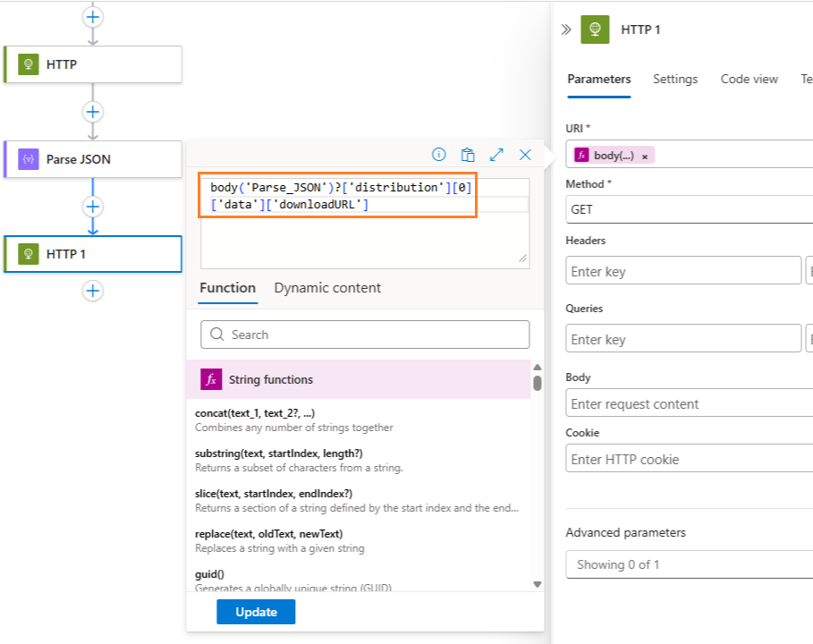Add step below HTTP 1 action
This screenshot has width=813, height=644.
pos(93,291)
